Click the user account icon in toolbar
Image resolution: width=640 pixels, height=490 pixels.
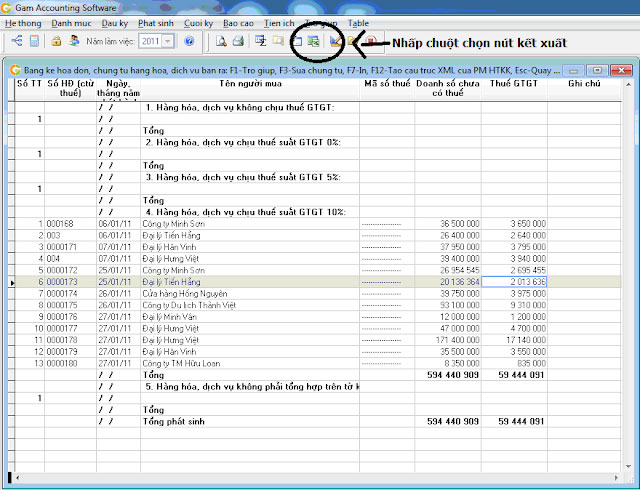pyautogui.click(x=73, y=41)
